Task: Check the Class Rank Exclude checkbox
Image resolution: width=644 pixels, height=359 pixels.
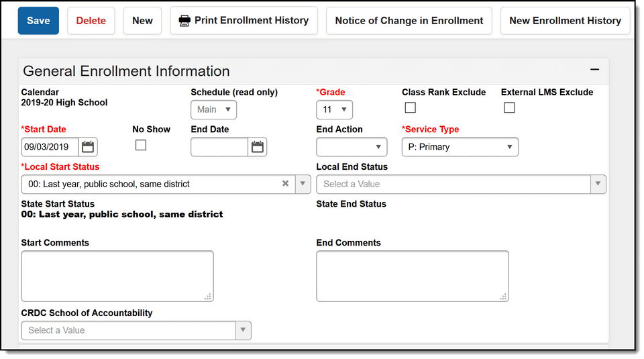Action: click(411, 107)
